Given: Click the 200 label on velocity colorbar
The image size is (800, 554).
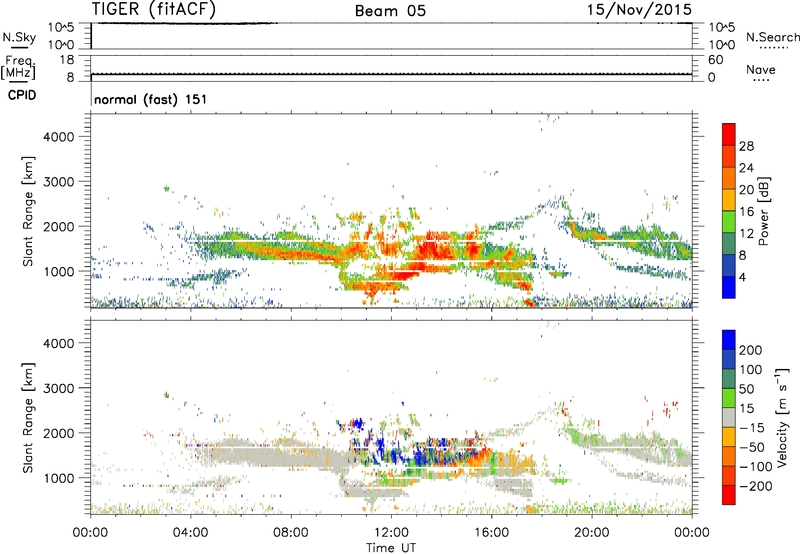Looking at the screenshot, I should [x=751, y=350].
